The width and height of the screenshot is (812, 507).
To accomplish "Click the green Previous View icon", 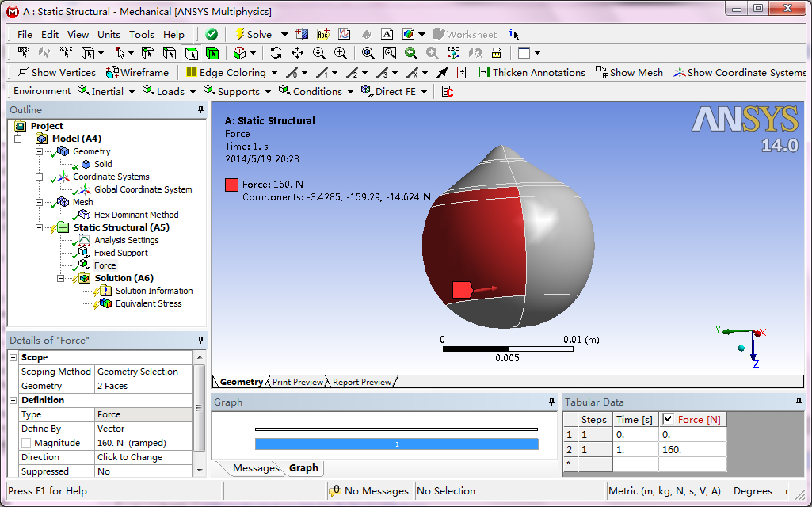I will point(410,52).
